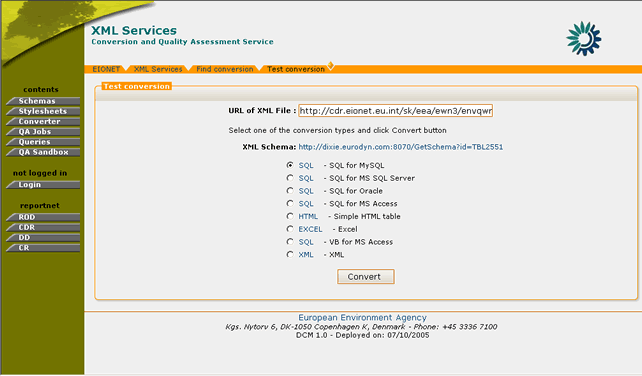Click the XML Services page title

[x=134, y=30]
